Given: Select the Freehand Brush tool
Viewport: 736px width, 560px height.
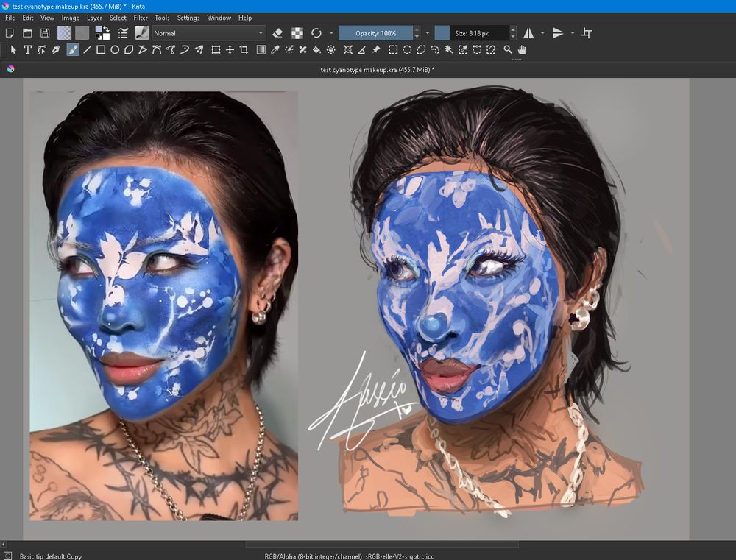Looking at the screenshot, I should [x=73, y=50].
